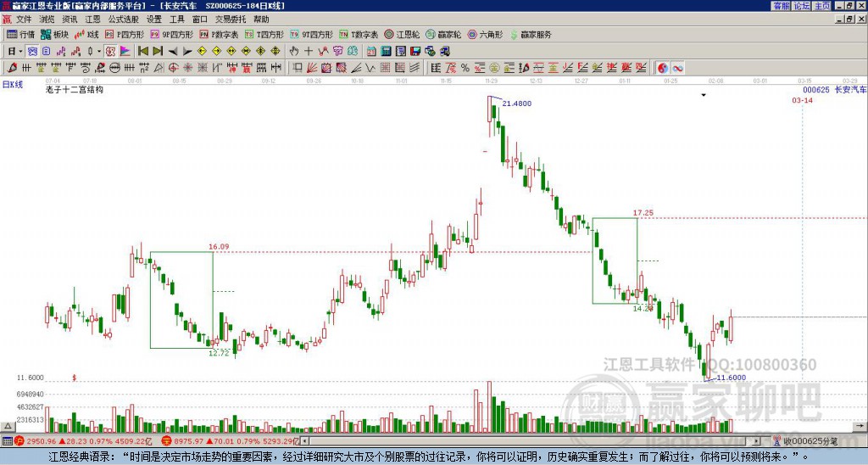Click the calendar icon
Screen dimensions: 868x465
[x=371, y=52]
